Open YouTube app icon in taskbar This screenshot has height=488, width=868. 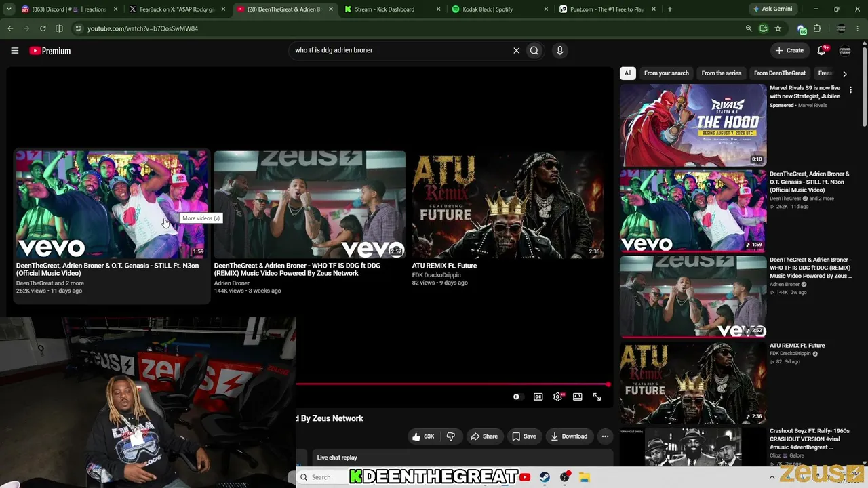[525, 477]
